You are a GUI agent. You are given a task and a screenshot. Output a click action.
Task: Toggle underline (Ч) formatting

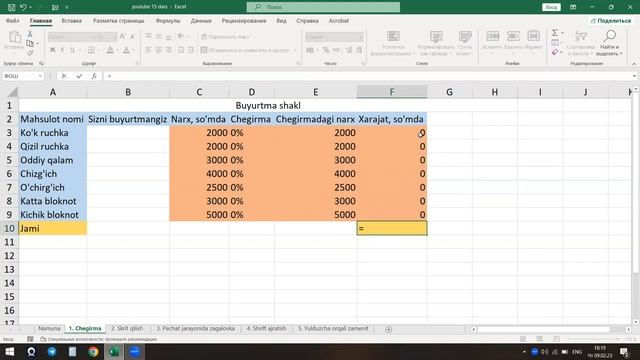point(72,50)
